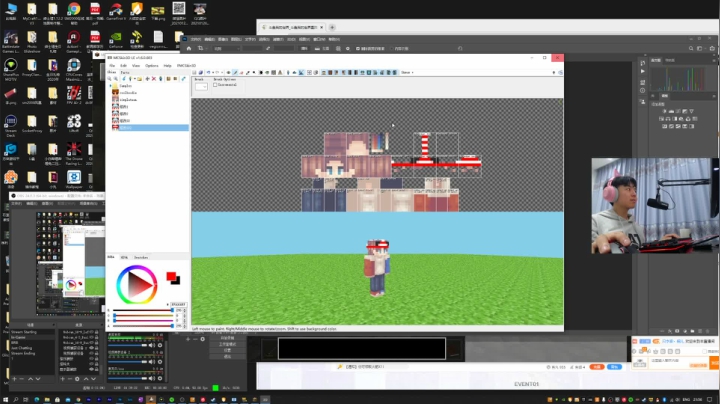720x404 pixels.
Task: Click the Photoshop search magnifier icon
Action: pos(691,48)
